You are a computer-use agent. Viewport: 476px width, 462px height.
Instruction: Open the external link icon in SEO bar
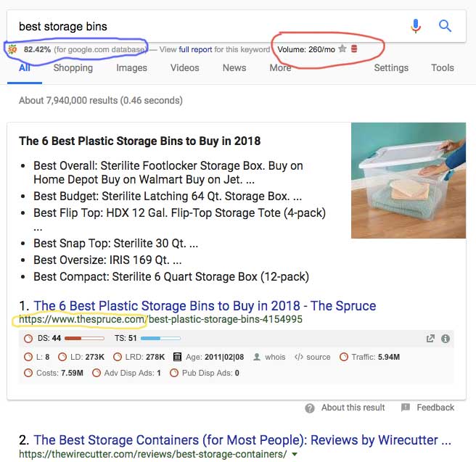click(x=430, y=338)
